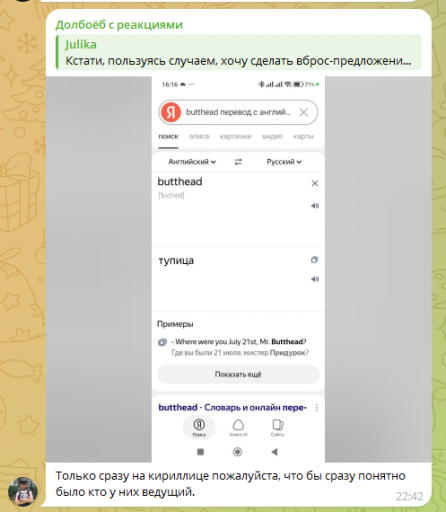Select the поиск tab
446x512 pixels.
click(168, 136)
